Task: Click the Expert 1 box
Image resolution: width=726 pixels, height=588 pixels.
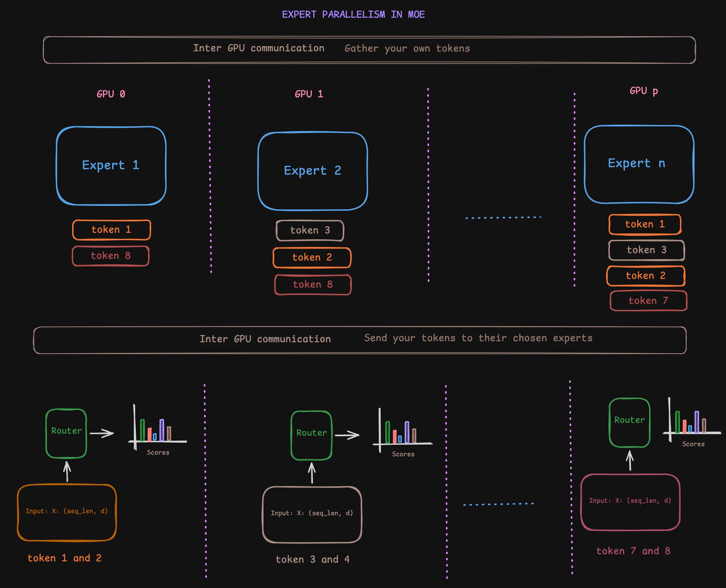Action: pos(111,166)
